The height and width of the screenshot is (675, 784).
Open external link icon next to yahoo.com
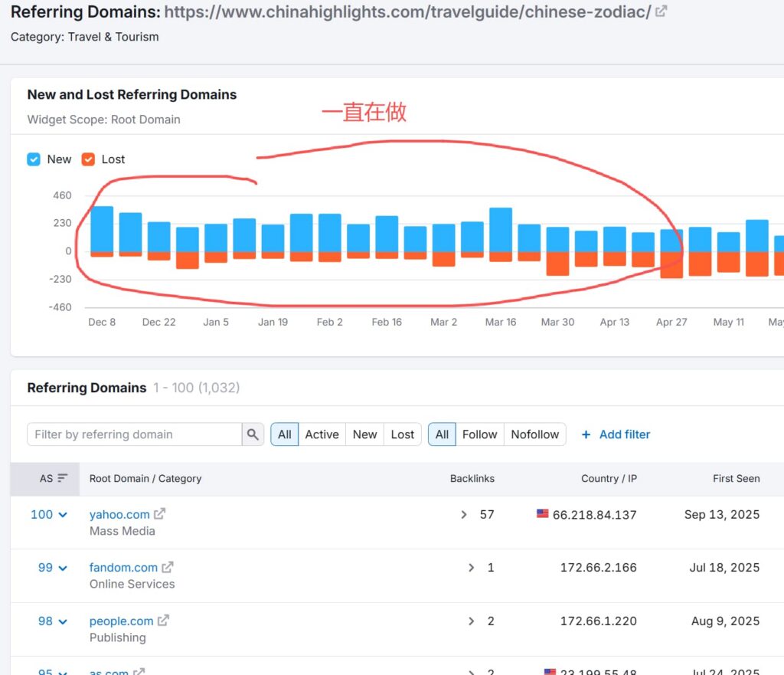coord(159,514)
